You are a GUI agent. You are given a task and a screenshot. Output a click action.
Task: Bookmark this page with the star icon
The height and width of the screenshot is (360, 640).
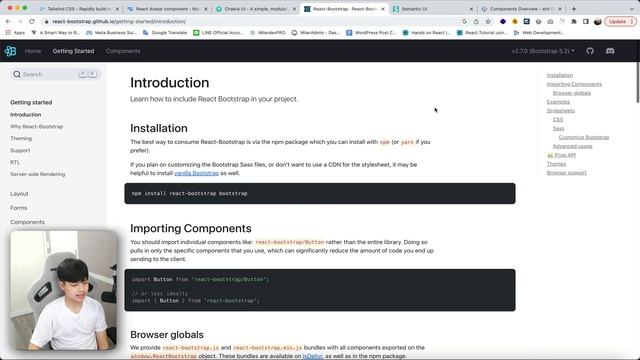(488, 21)
